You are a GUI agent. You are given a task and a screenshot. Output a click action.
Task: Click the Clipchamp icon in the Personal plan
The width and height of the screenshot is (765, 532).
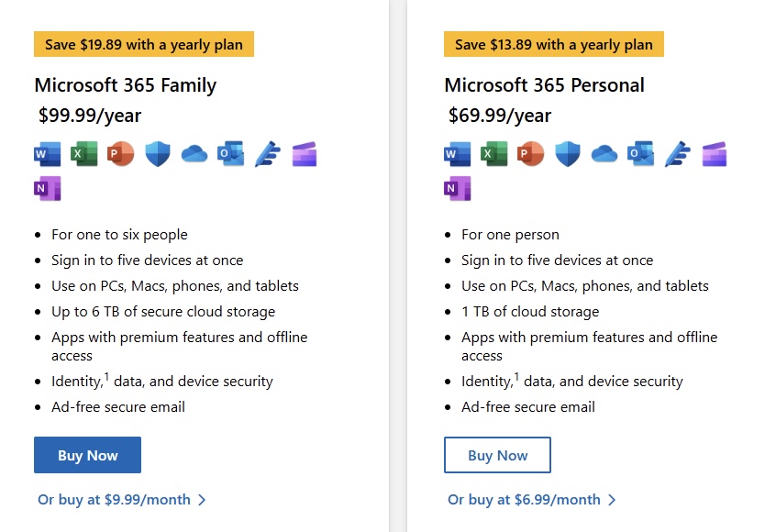coord(715,154)
